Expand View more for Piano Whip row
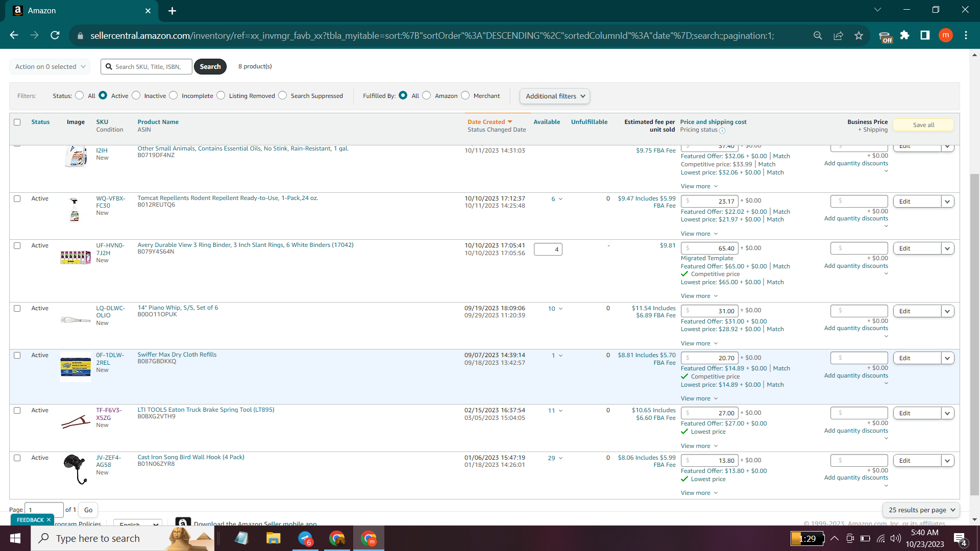 (x=699, y=343)
